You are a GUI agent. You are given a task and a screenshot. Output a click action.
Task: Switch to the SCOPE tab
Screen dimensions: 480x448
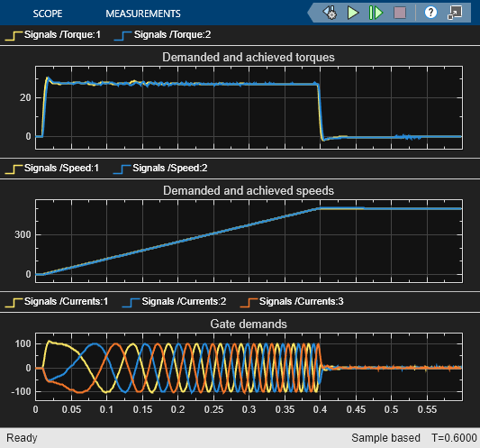[48, 14]
